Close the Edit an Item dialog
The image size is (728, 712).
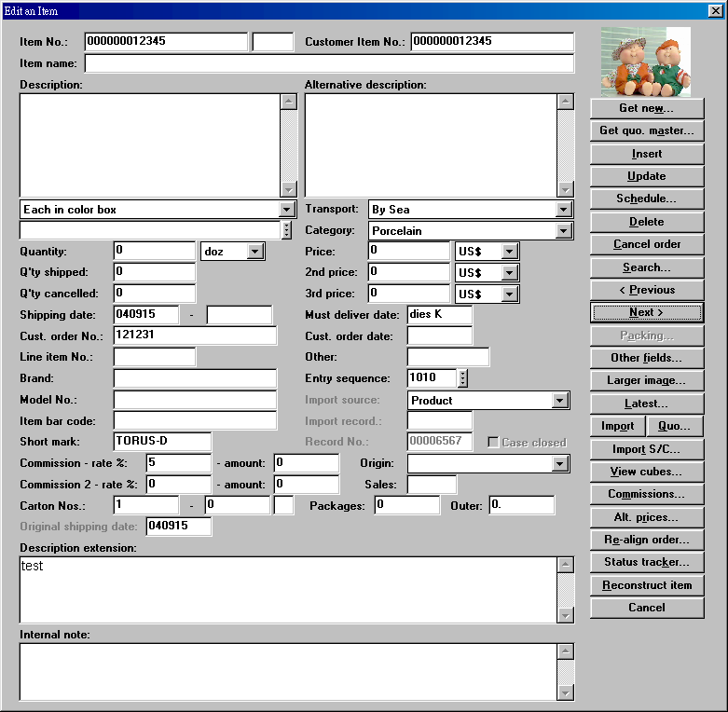715,10
